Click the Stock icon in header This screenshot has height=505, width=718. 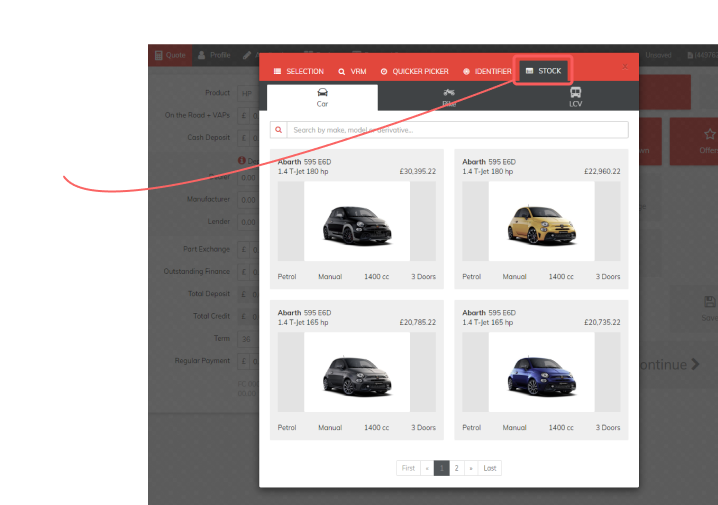tap(529, 71)
